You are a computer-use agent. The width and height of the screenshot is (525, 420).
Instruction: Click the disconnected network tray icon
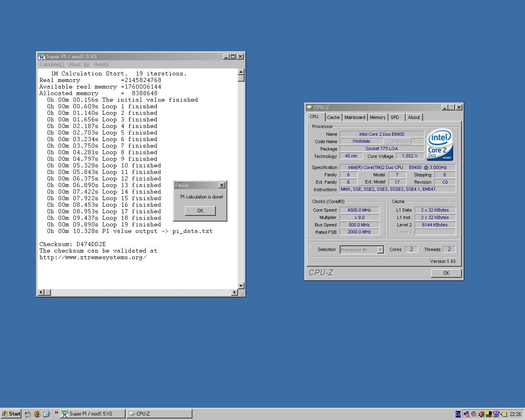[x=466, y=414]
